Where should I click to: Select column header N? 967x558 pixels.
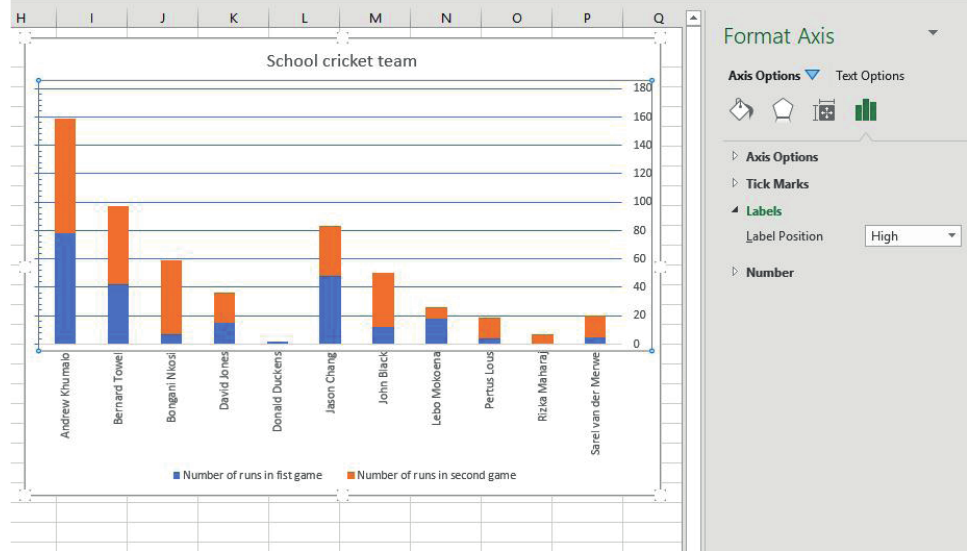[x=446, y=18]
